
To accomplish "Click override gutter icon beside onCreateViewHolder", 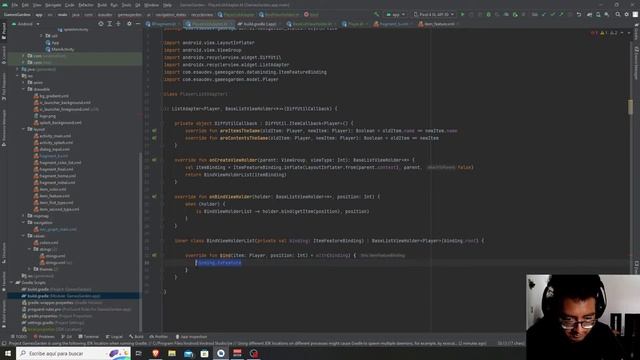I will click(154, 160).
